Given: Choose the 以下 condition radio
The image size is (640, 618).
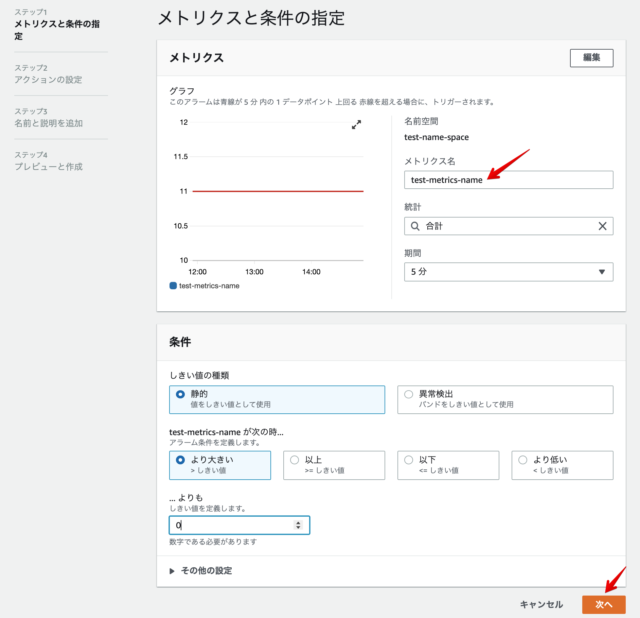Looking at the screenshot, I should (409, 460).
